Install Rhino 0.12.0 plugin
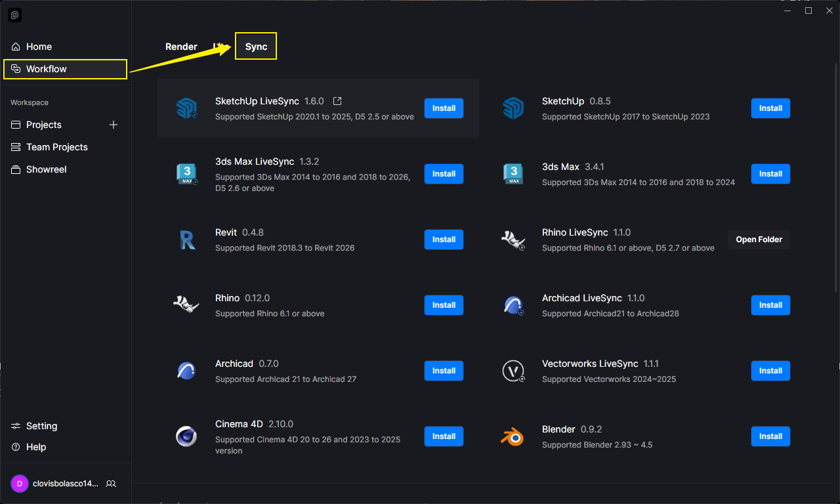Screen dimensions: 840x504 444,305
